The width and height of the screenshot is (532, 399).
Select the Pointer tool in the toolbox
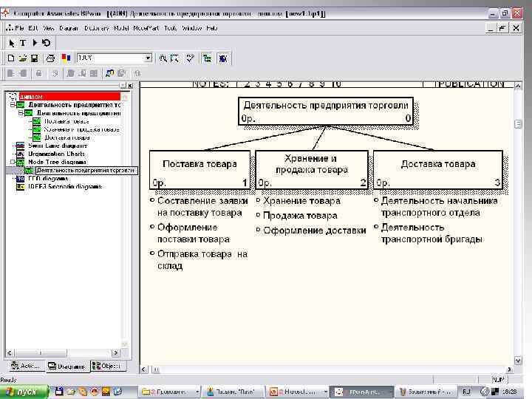pos(11,43)
